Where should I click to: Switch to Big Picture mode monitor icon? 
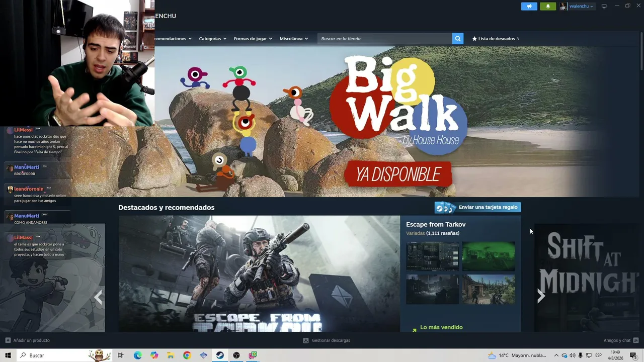604,6
